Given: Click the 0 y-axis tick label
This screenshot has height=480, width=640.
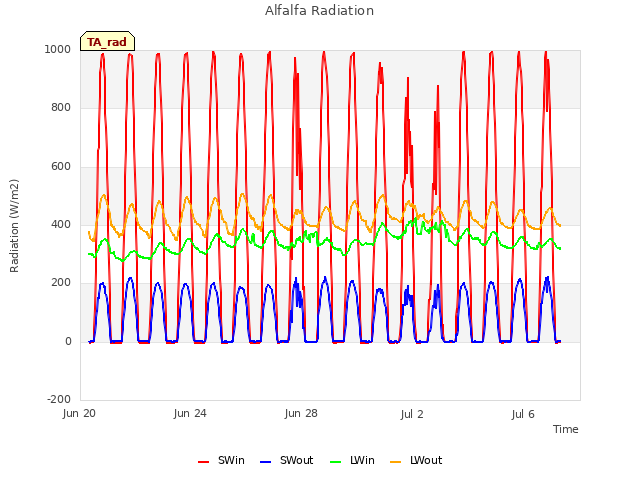Looking at the screenshot, I should click(68, 341).
